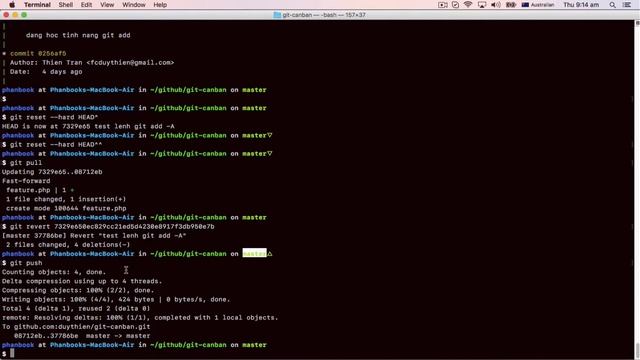Click the green zoom window button
The height and width of the screenshot is (360, 640).
pyautogui.click(x=24, y=15)
